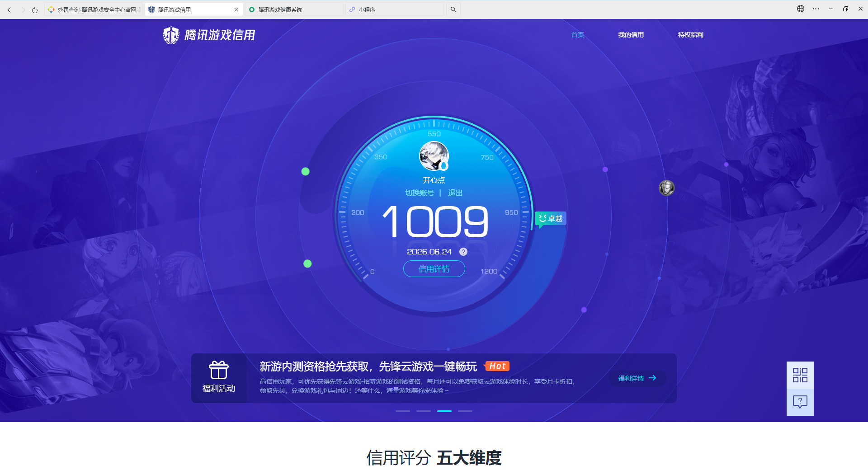Close the 腾讯游戏信用 tab
The width and height of the screenshot is (868, 470).
pyautogui.click(x=236, y=9)
